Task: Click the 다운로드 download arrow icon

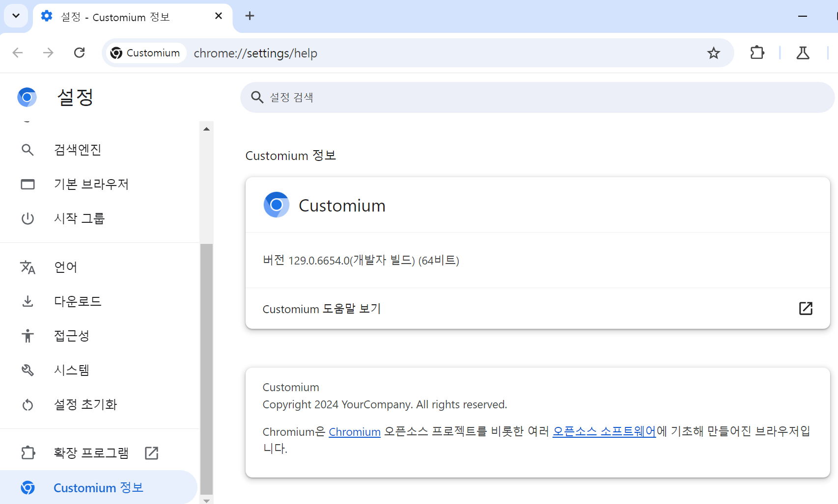Action: tap(28, 301)
